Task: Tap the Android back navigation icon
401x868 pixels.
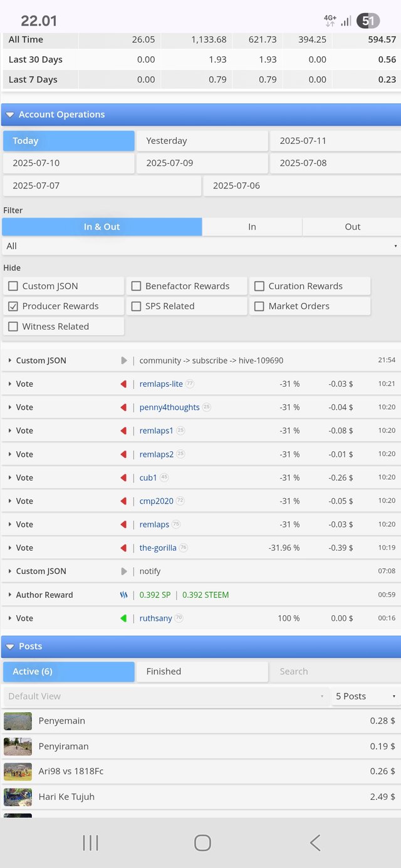Action: [315, 843]
